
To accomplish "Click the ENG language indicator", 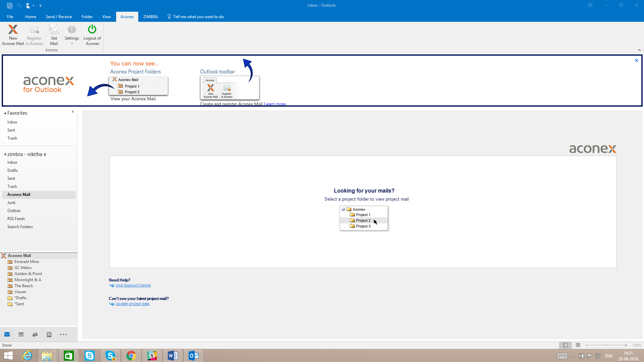I will click(x=609, y=356).
